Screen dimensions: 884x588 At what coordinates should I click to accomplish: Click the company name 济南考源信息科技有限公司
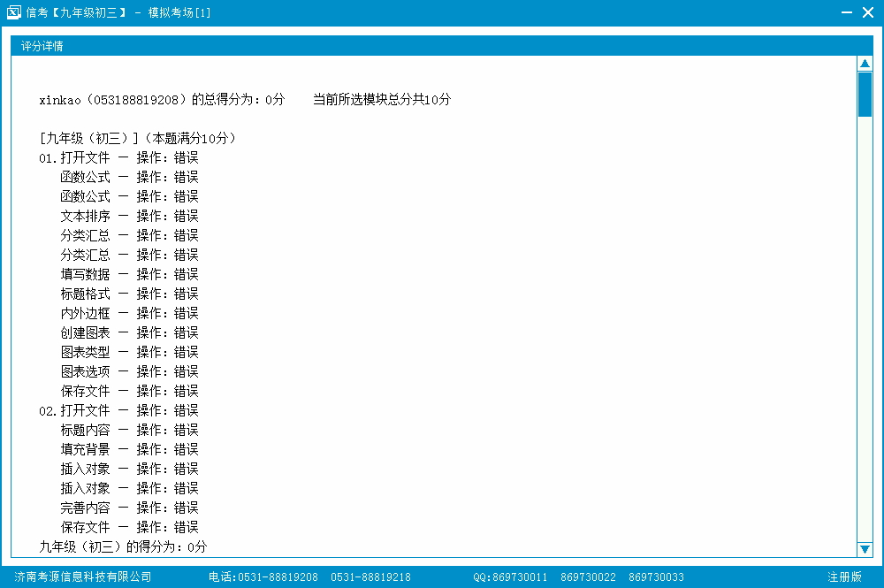pos(83,577)
